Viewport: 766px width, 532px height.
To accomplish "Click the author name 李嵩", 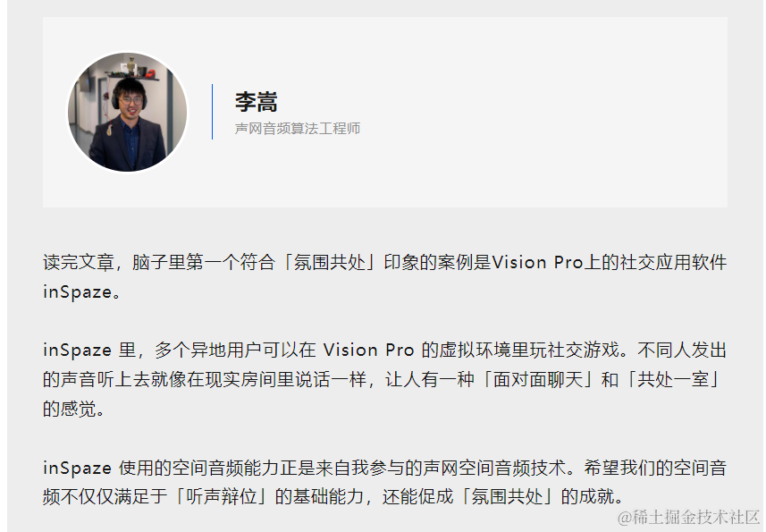I will tap(256, 102).
